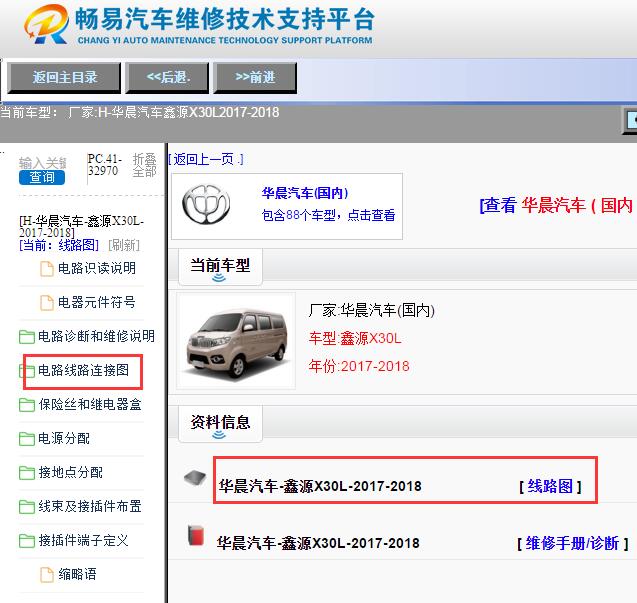The height and width of the screenshot is (603, 637).
Task: Expand the 电路诊断和维修说明 folder
Action: point(96,336)
